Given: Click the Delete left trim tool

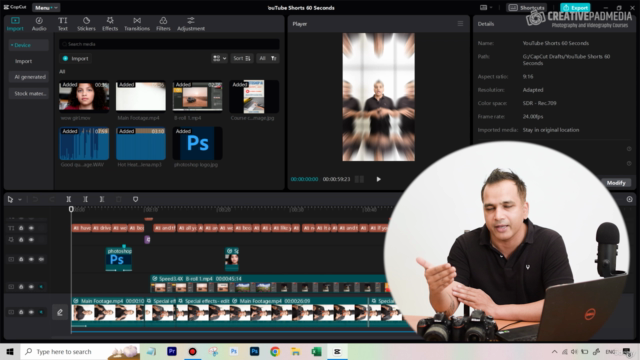Looking at the screenshot, I should [x=85, y=199].
